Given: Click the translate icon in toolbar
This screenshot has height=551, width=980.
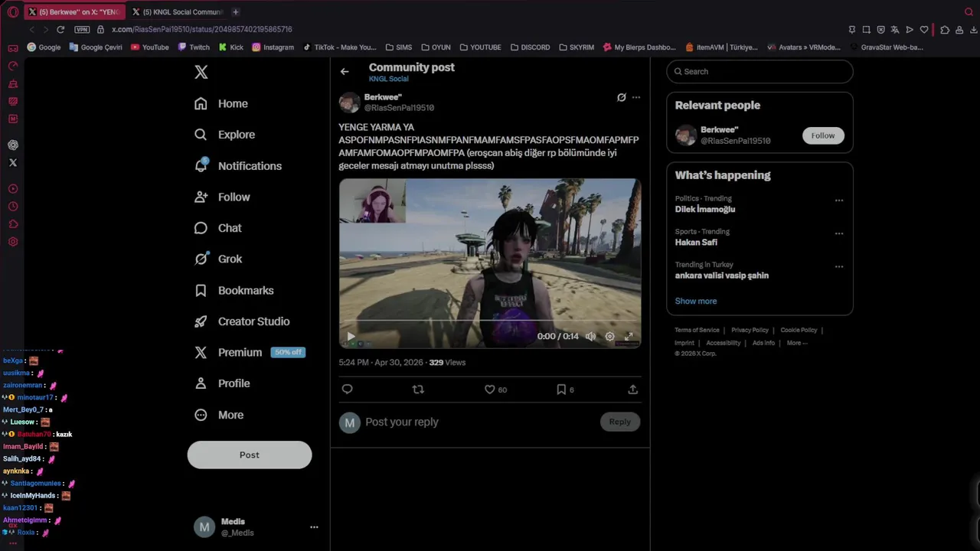Looking at the screenshot, I should pyautogui.click(x=895, y=29).
